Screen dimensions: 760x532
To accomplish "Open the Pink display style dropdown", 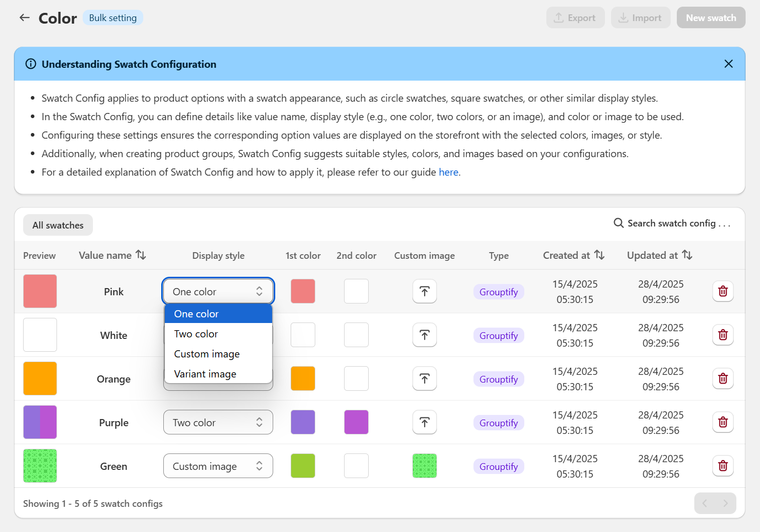I will tap(218, 292).
